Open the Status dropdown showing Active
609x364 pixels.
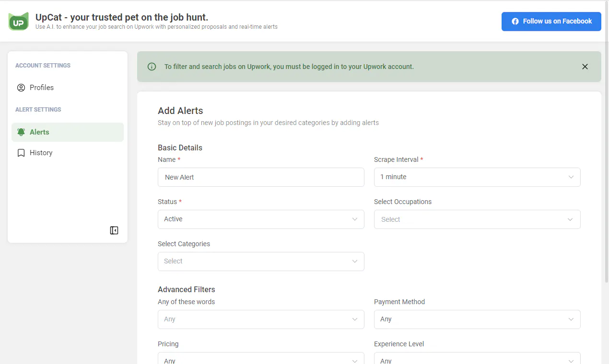tap(261, 219)
